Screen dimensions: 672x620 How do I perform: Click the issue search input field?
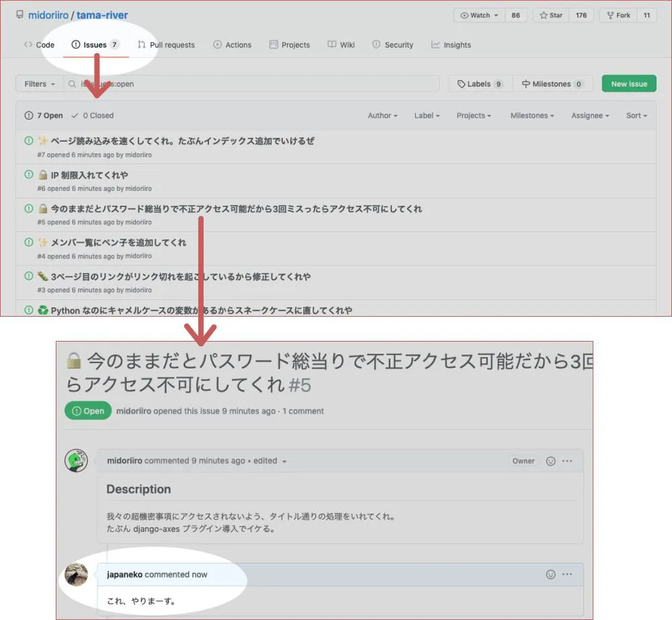(251, 84)
